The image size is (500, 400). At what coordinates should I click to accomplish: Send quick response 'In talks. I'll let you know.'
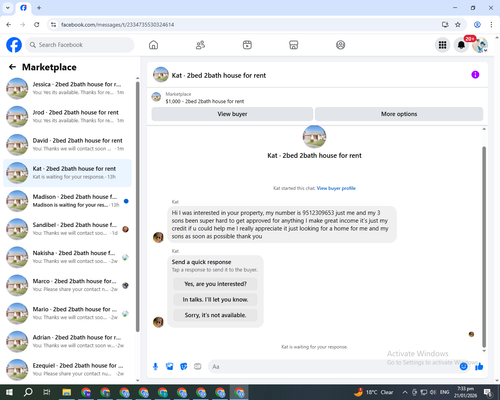[x=215, y=300]
